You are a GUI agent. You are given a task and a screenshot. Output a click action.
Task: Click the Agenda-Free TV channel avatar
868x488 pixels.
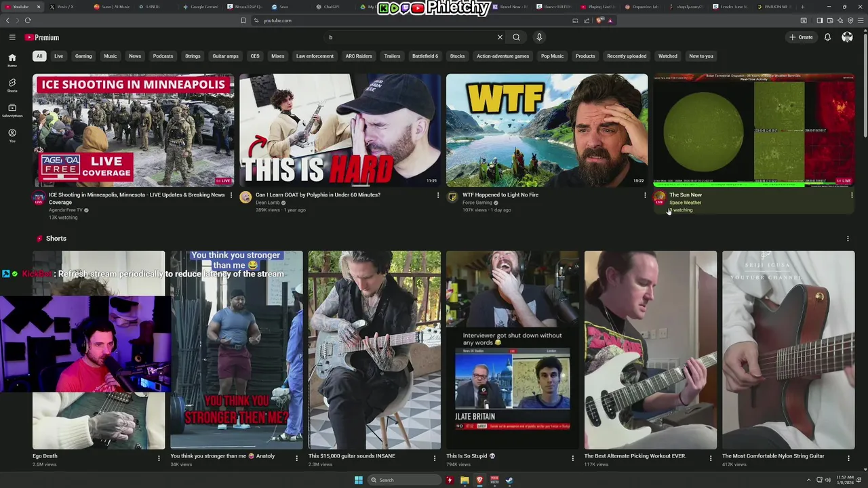click(x=39, y=197)
